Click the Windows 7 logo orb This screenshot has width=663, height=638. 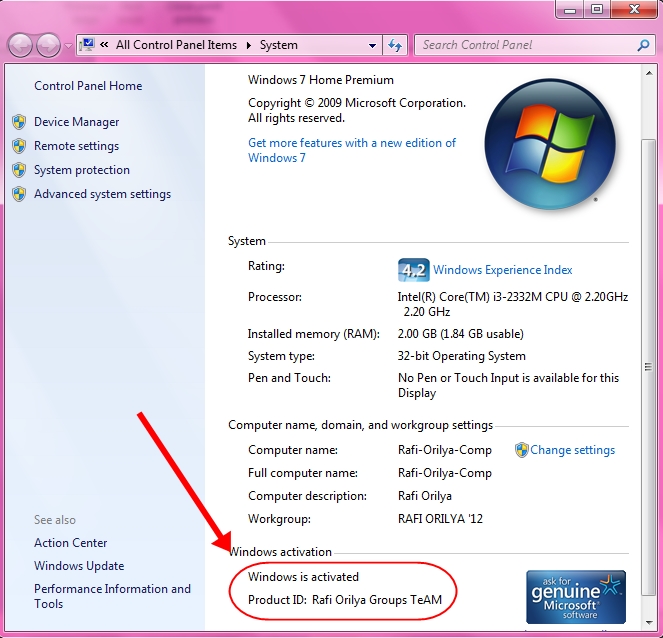coord(550,144)
